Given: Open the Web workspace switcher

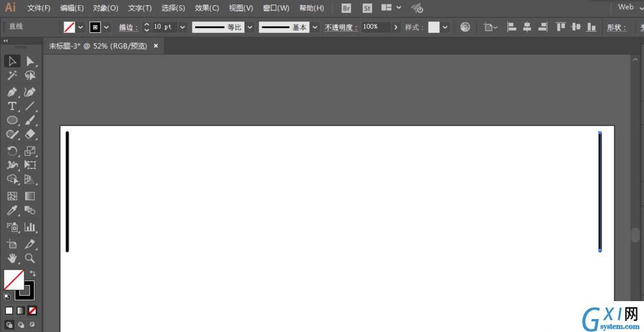Looking at the screenshot, I should point(631,7).
